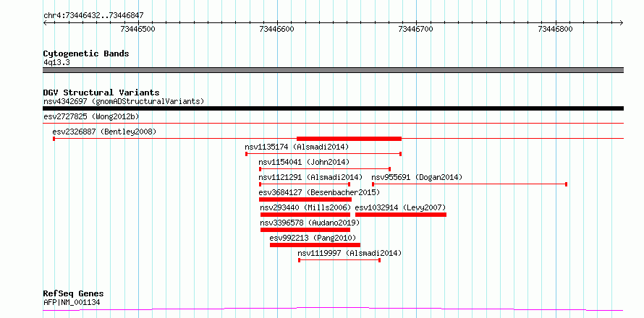
Task: Open nsv293440 (Mills2006) label
Action: coord(305,207)
